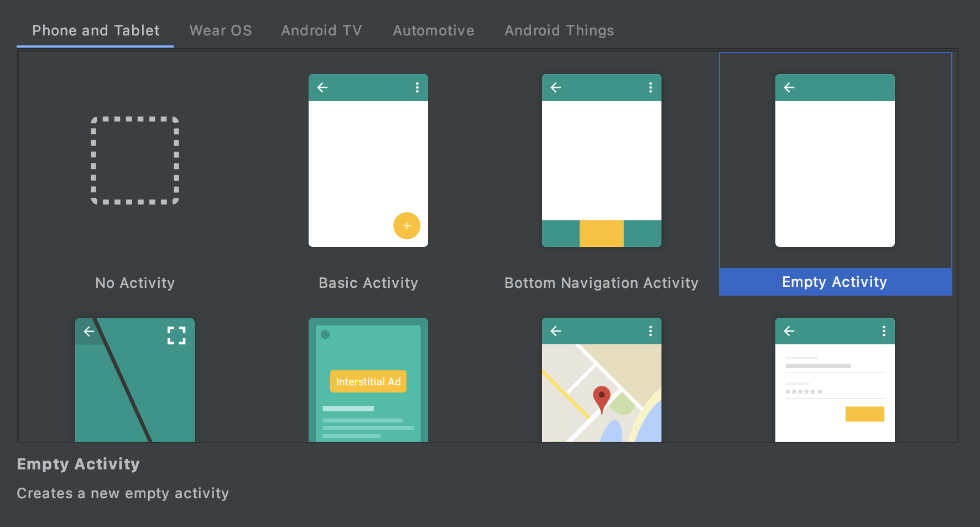980x527 pixels.
Task: Click the back arrow in Basic Activity preview
Action: tap(322, 87)
